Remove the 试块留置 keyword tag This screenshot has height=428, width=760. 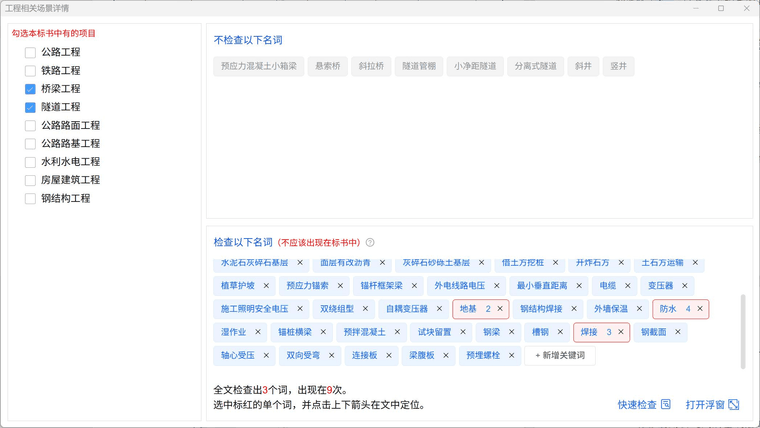click(x=462, y=332)
